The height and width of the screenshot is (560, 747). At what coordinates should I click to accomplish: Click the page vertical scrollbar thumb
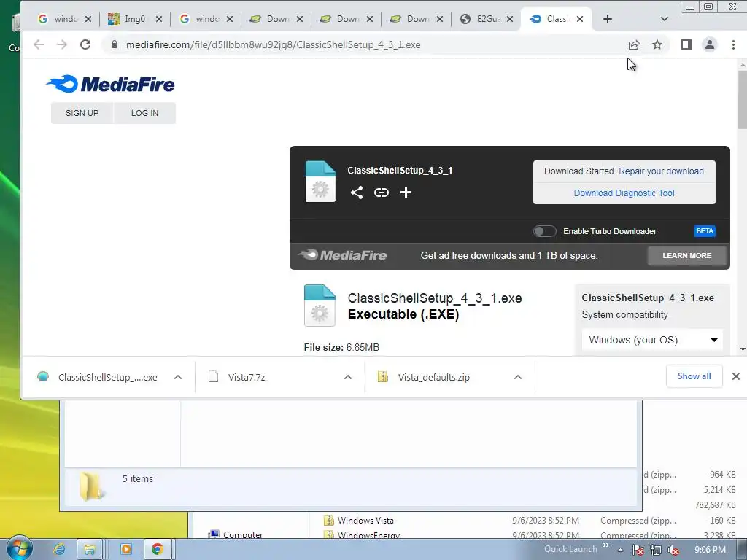pyautogui.click(x=743, y=99)
